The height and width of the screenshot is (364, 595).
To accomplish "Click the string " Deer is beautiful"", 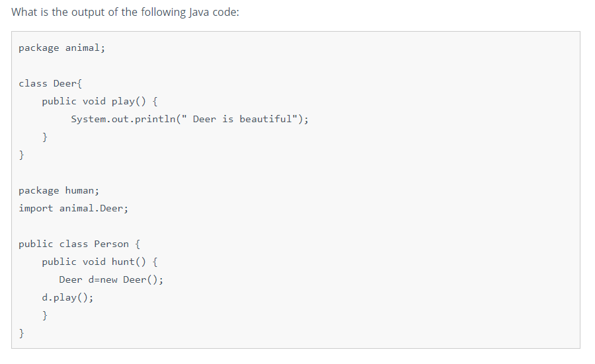I will point(239,119).
